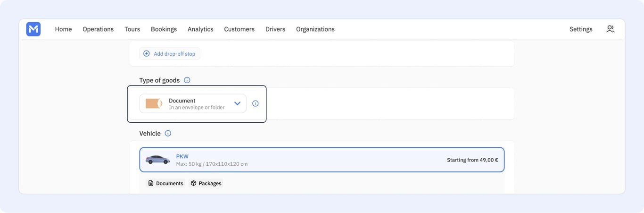The image size is (644, 213).
Task: Click the info icon next to Type of goods
Action: click(x=187, y=80)
